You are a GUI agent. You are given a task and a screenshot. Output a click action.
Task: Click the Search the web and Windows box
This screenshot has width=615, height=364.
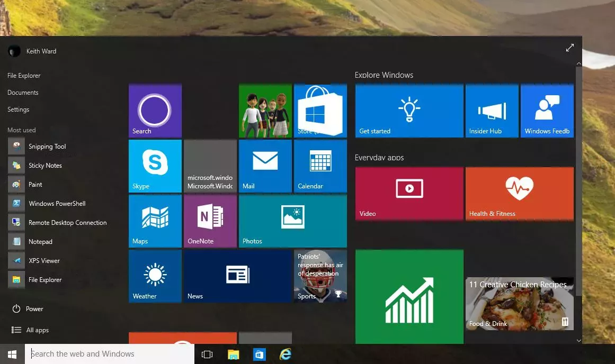point(110,354)
